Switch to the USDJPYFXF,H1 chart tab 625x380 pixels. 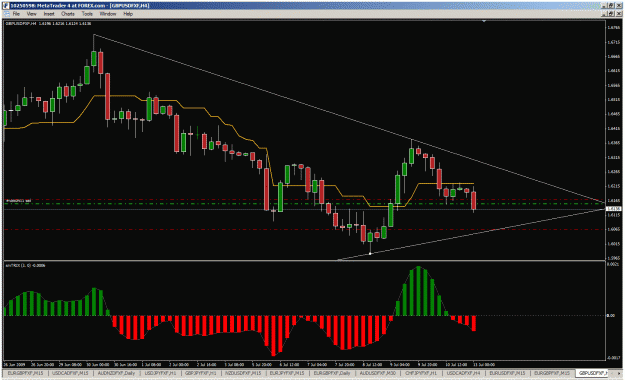pos(160,373)
